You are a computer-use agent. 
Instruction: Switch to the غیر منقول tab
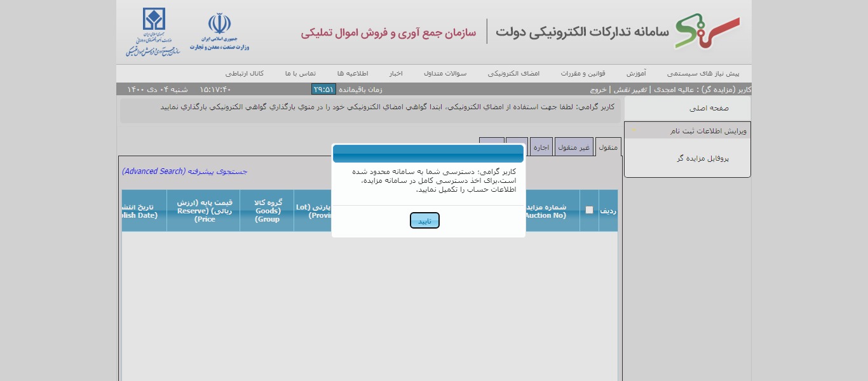574,147
